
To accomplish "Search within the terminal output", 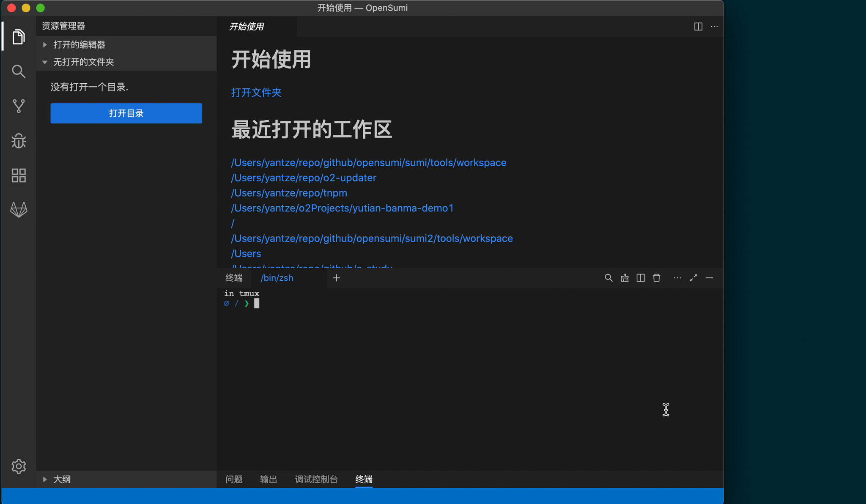I will coord(608,278).
